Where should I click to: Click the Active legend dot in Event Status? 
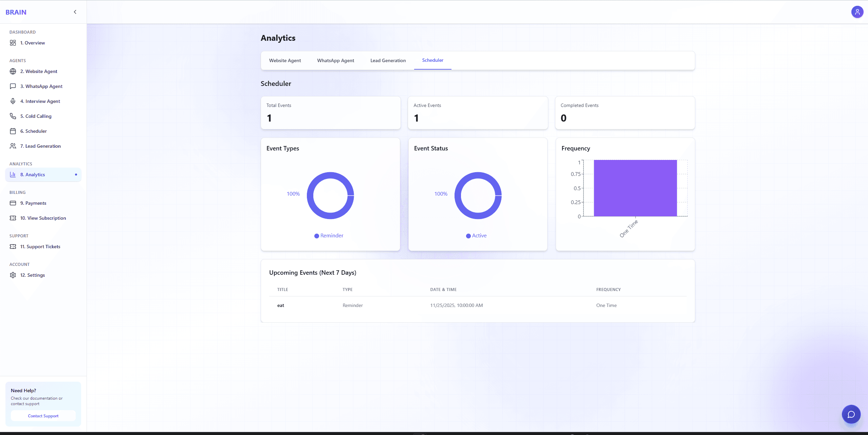(x=468, y=236)
